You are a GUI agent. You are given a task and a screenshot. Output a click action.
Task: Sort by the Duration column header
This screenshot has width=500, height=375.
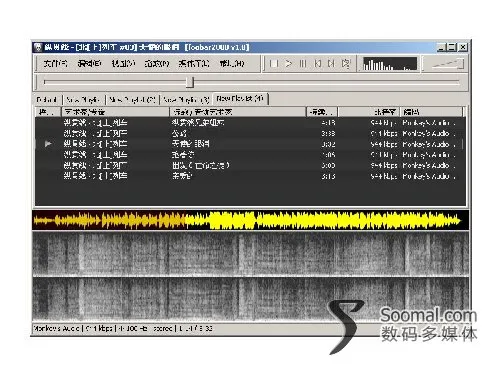coord(322,112)
